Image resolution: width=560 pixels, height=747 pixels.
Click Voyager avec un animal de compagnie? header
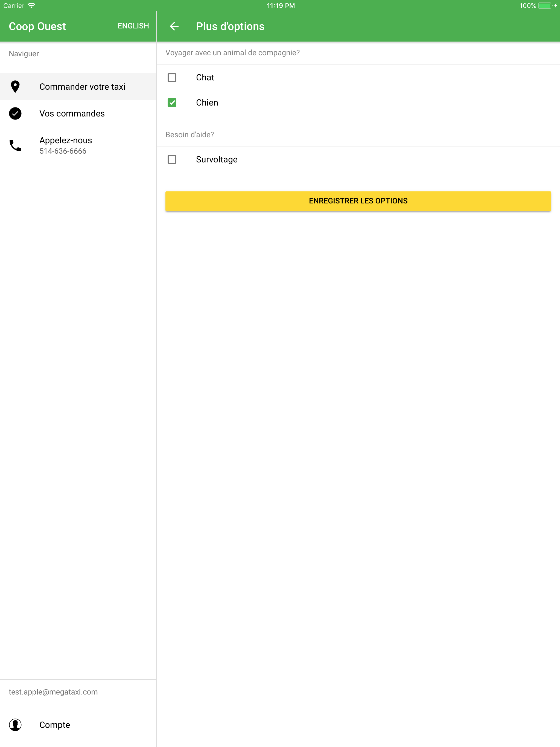(232, 53)
